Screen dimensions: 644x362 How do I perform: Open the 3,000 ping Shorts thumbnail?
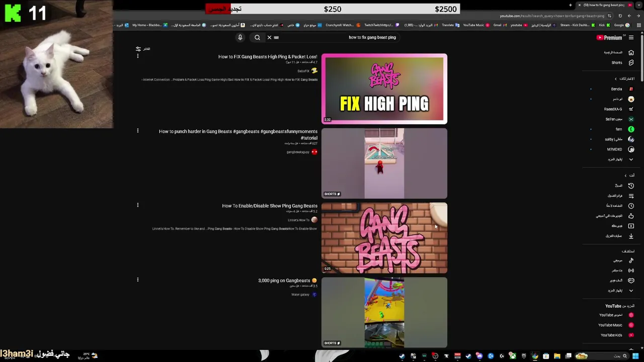pyautogui.click(x=384, y=312)
